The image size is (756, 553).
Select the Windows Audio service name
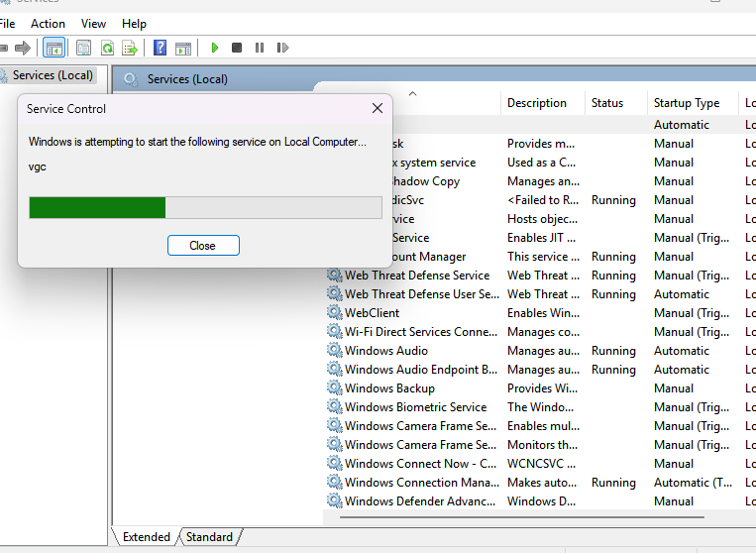pyautogui.click(x=386, y=351)
